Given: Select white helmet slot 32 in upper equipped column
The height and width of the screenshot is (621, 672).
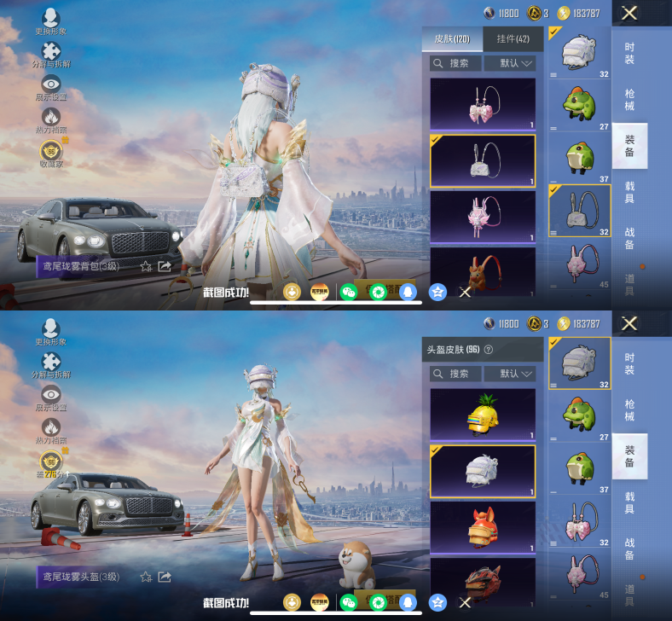Looking at the screenshot, I should [579, 53].
